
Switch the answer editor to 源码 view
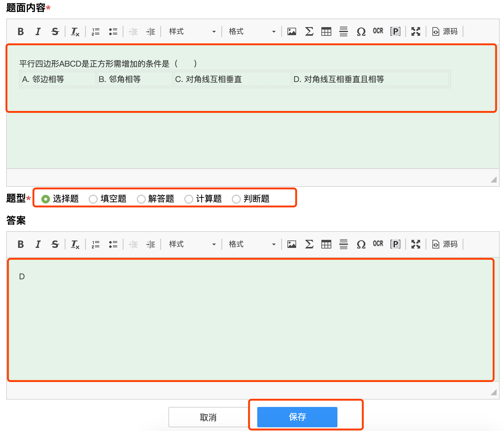[x=445, y=244]
